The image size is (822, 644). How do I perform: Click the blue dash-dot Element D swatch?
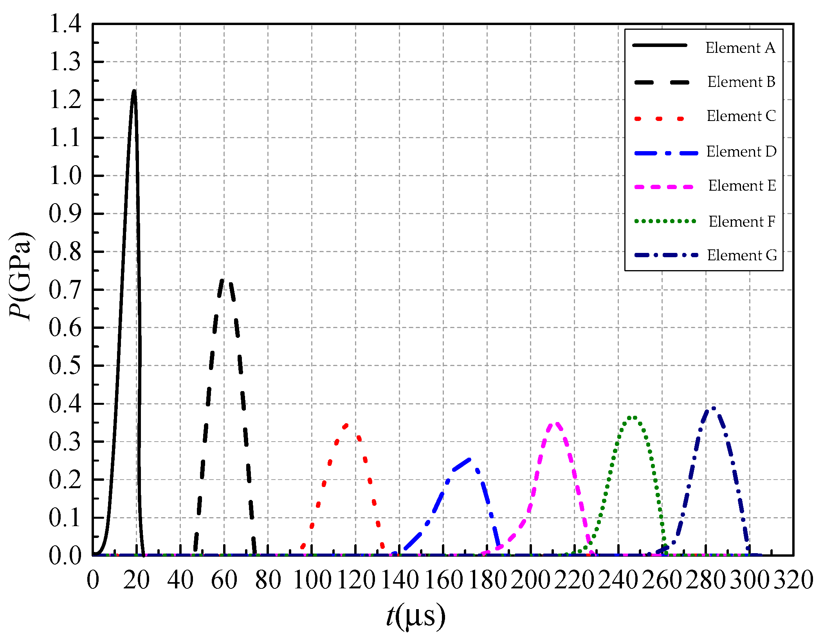(x=666, y=153)
